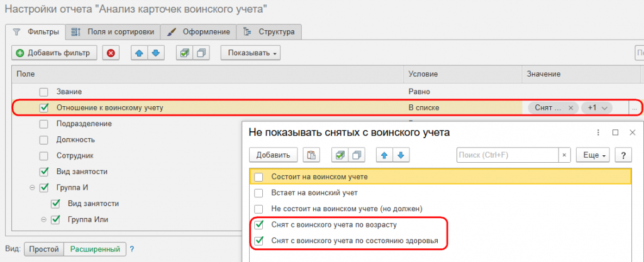Delete selected filter with red X icon
Screen dimensions: 644x262
(x=111, y=53)
